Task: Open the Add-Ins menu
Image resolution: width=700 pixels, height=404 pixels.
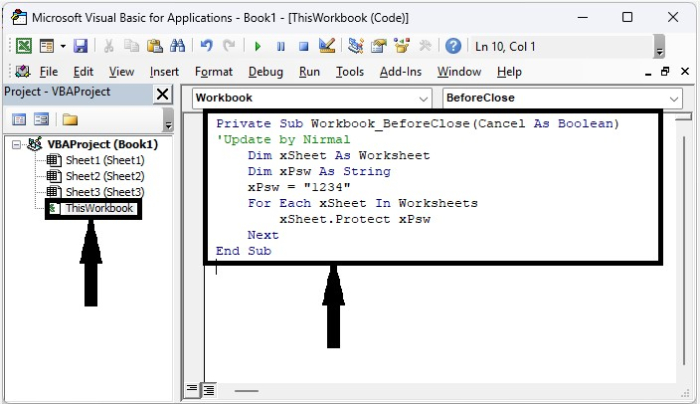Action: tap(400, 72)
